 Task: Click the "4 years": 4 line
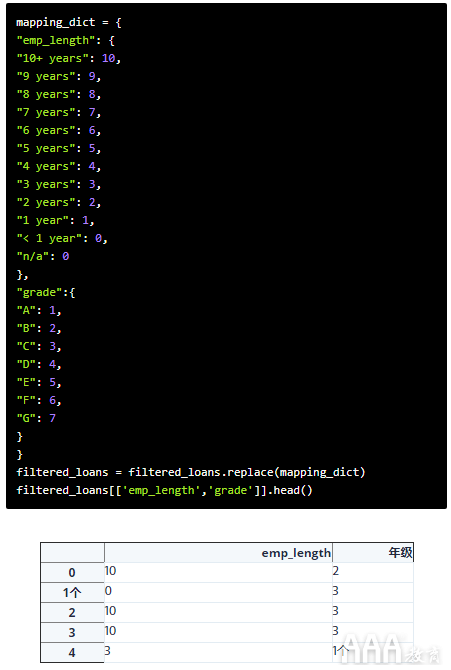point(59,166)
